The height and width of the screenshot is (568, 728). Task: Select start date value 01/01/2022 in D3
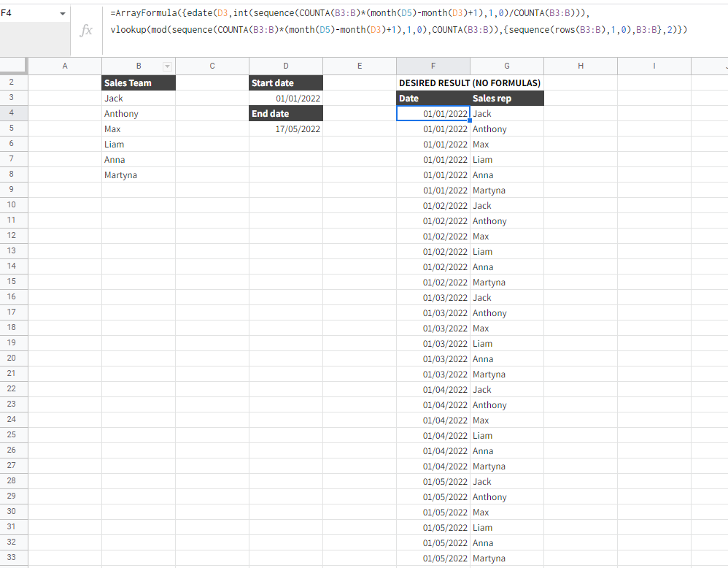[x=286, y=98]
